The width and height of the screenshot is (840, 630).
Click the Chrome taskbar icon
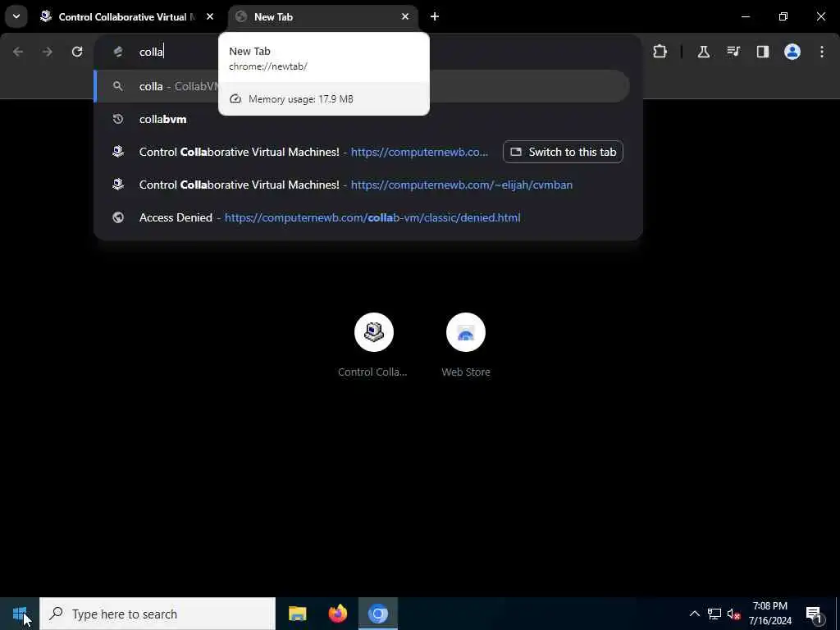(x=377, y=614)
